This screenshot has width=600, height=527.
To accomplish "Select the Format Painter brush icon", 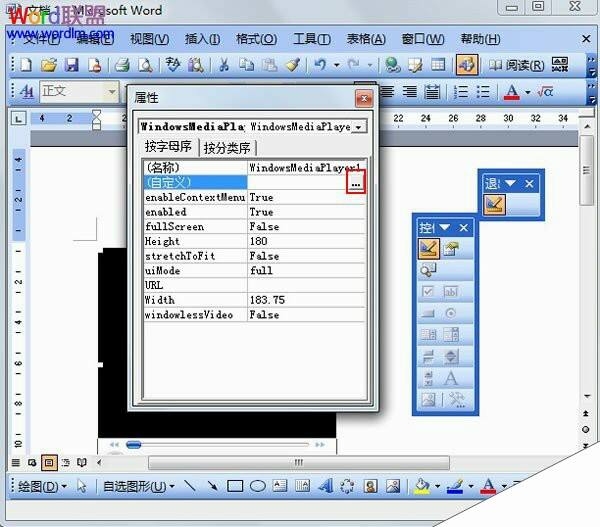I will coord(293,65).
